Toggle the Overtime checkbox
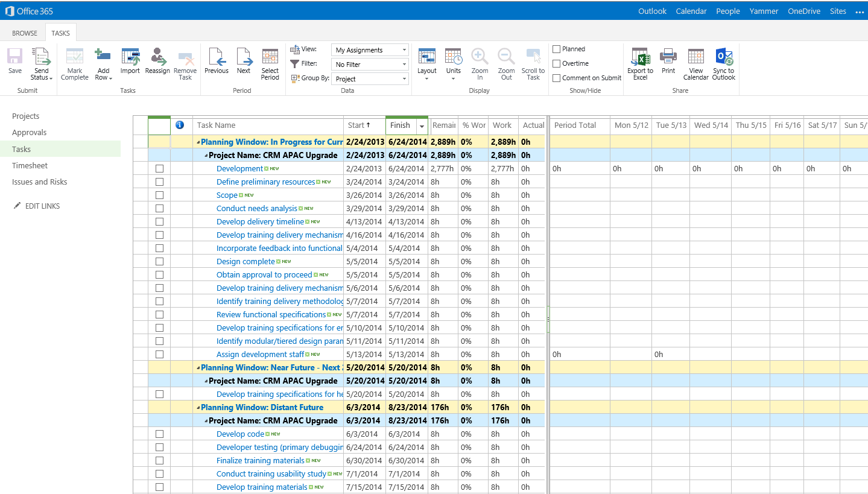868x494 pixels. (557, 63)
